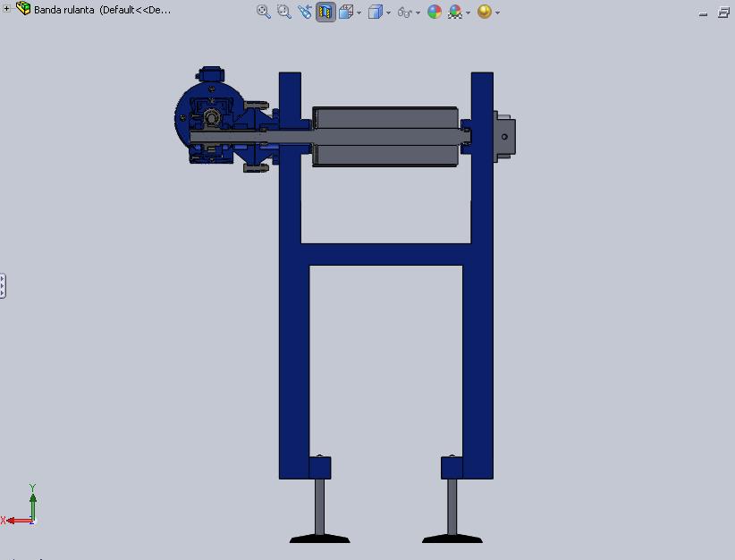
Task: Open the left panel flyout handle
Action: (x=3, y=285)
